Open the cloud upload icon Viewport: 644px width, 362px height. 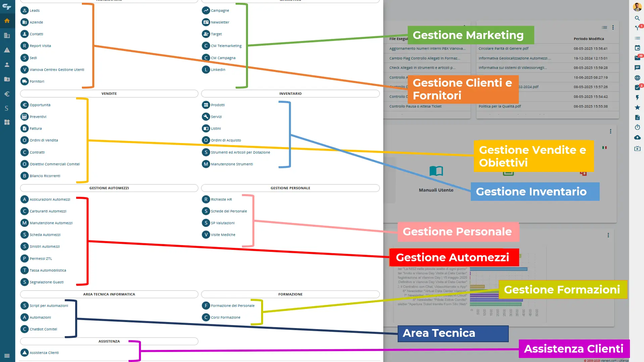pyautogui.click(x=637, y=137)
